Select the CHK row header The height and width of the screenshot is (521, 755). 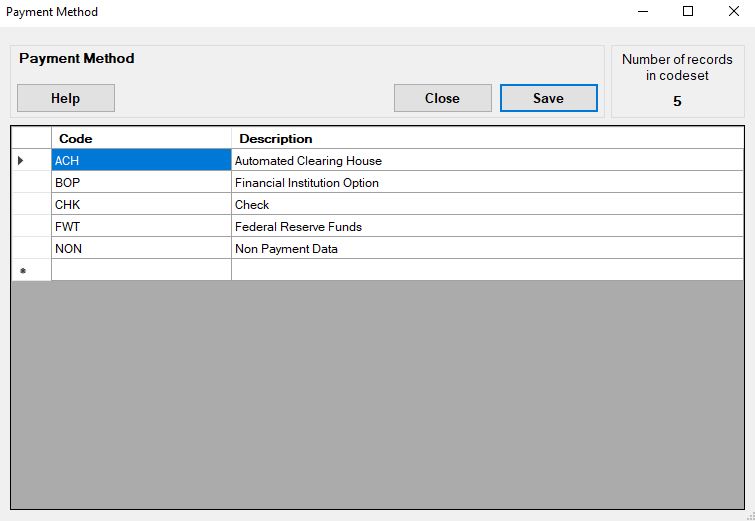(31, 204)
